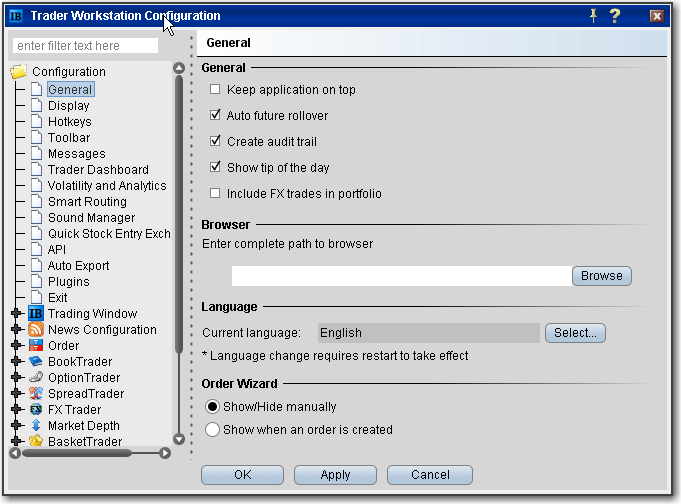Click the browser path input field
The width and height of the screenshot is (681, 504).
pos(402,276)
